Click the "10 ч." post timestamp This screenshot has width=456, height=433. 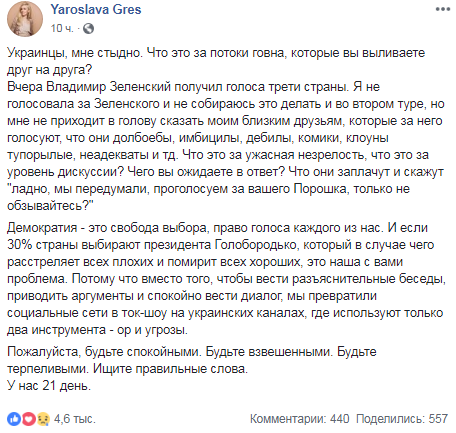62,28
